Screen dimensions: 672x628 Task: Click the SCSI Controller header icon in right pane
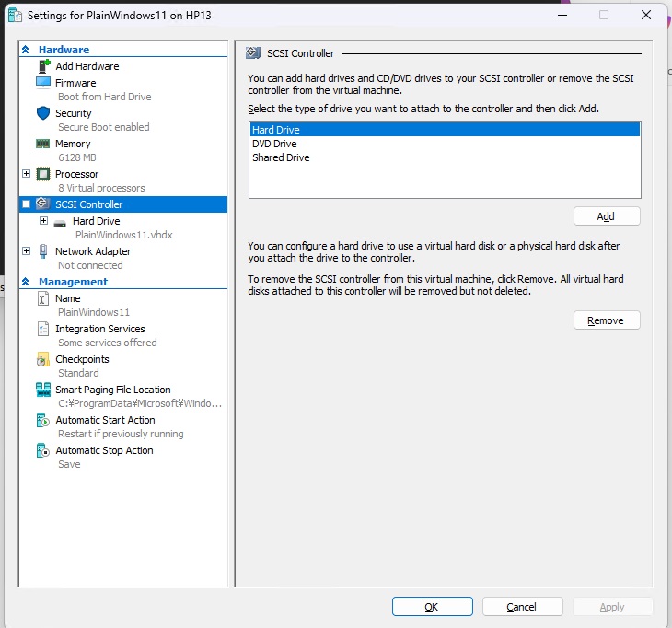253,53
